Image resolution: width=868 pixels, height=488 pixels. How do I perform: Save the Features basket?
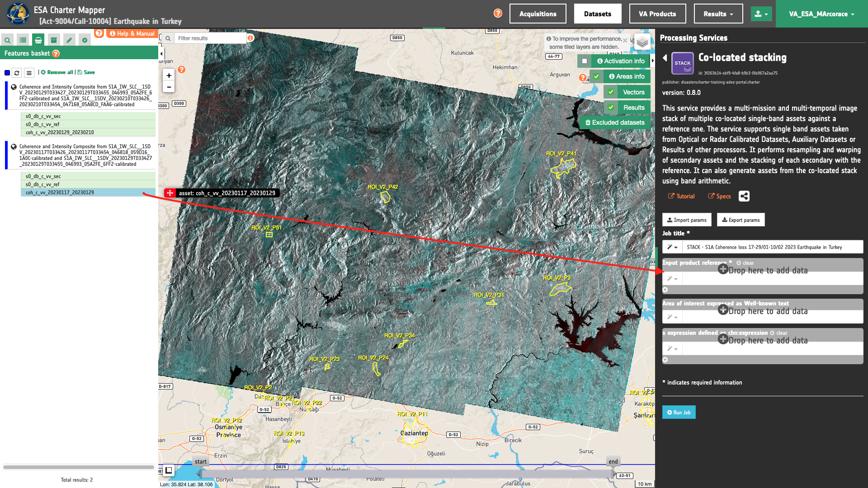click(x=86, y=72)
